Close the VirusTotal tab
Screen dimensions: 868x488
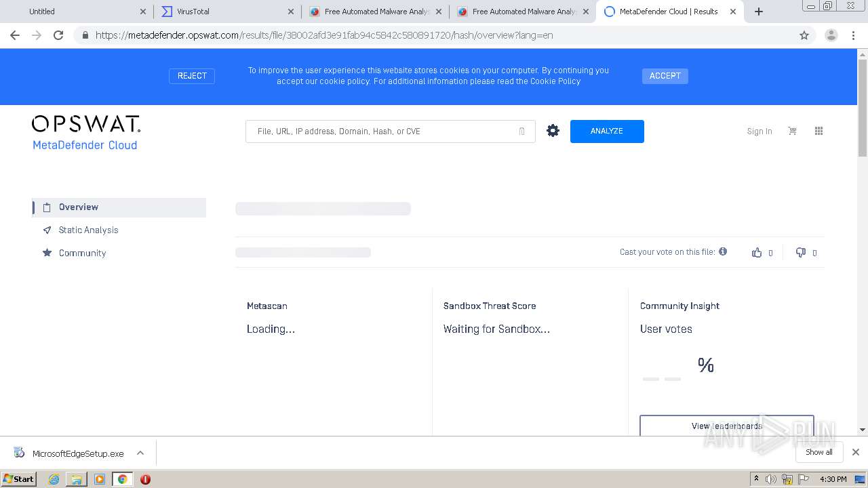coord(291,12)
